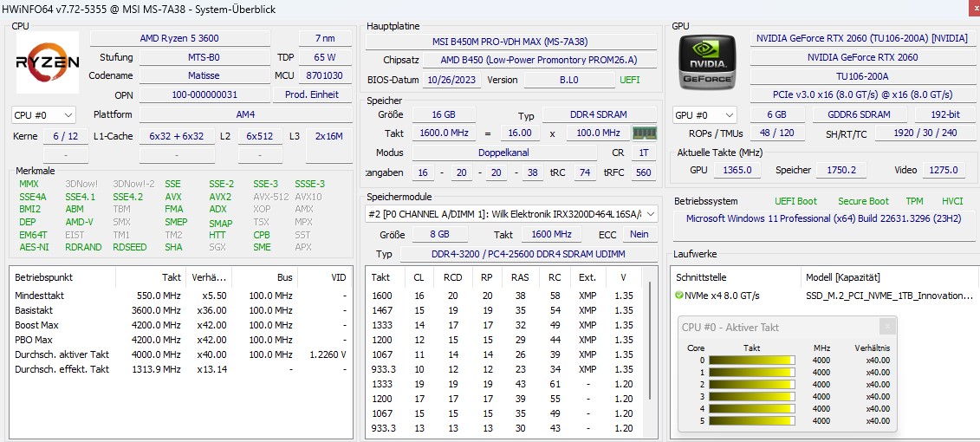The height and width of the screenshot is (442, 980).
Task: Click the green RAM module icon
Action: tap(645, 133)
